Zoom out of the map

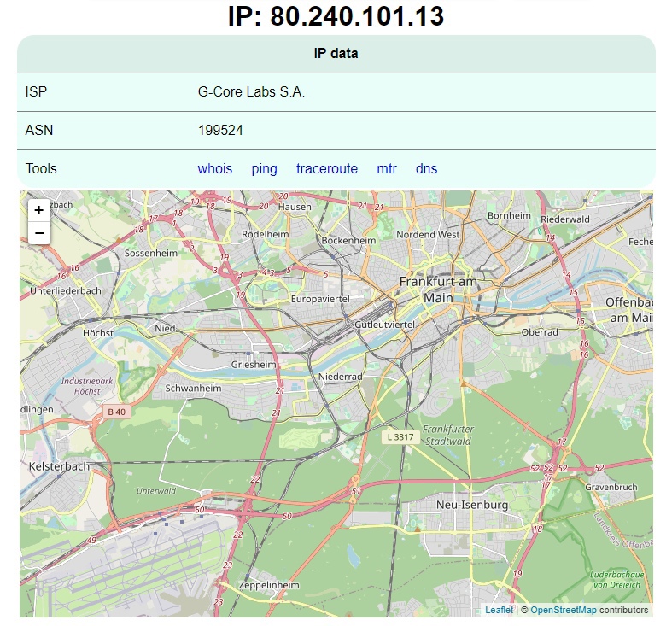(x=39, y=232)
